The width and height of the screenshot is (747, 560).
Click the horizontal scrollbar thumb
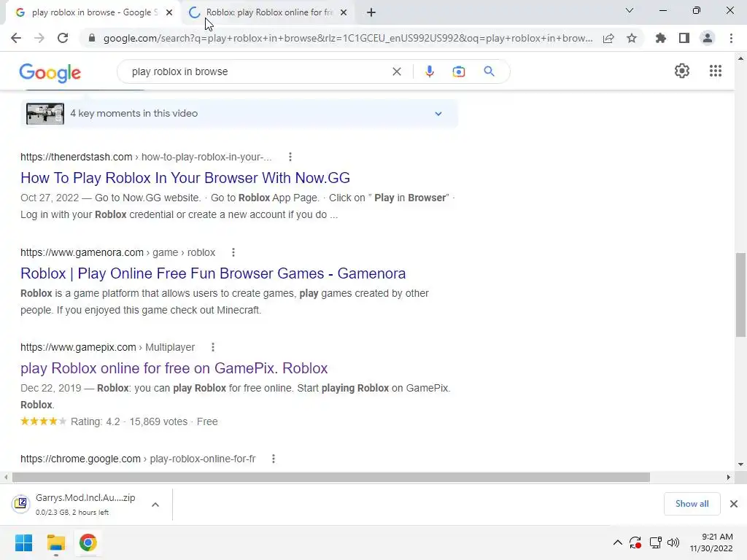(331, 477)
